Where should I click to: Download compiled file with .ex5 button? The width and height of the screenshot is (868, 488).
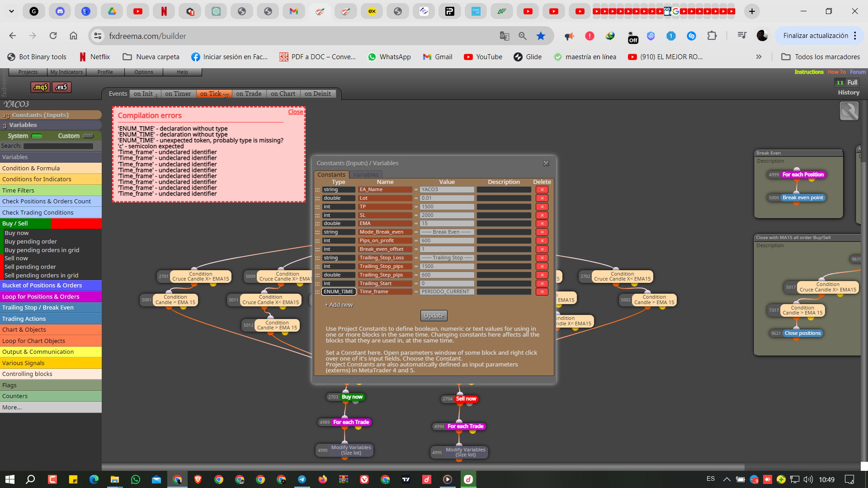pyautogui.click(x=61, y=87)
